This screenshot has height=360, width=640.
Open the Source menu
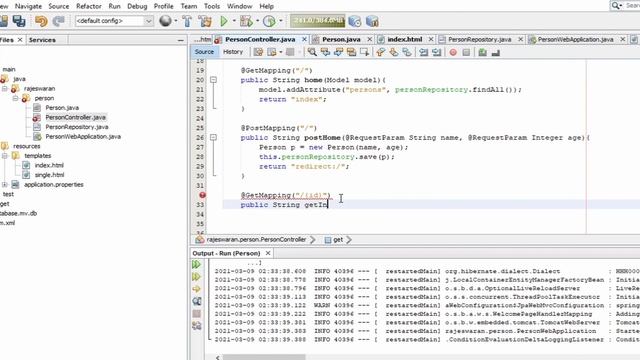59,6
